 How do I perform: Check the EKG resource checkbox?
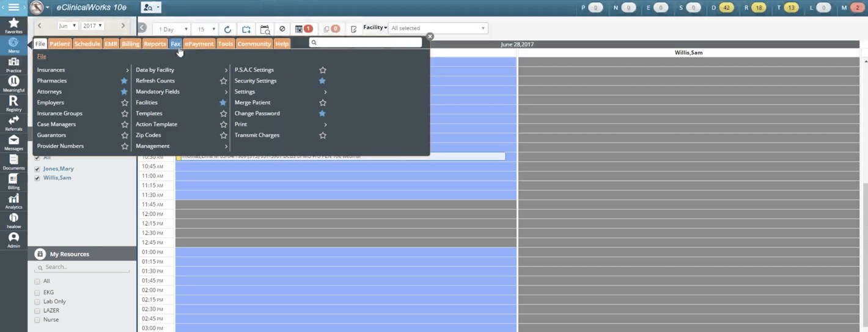click(37, 293)
